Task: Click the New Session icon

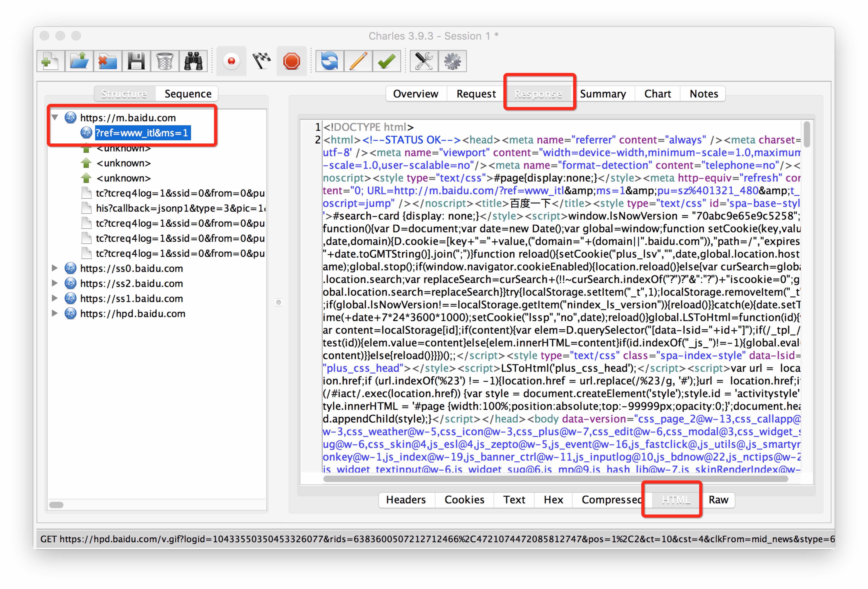Action: [50, 61]
